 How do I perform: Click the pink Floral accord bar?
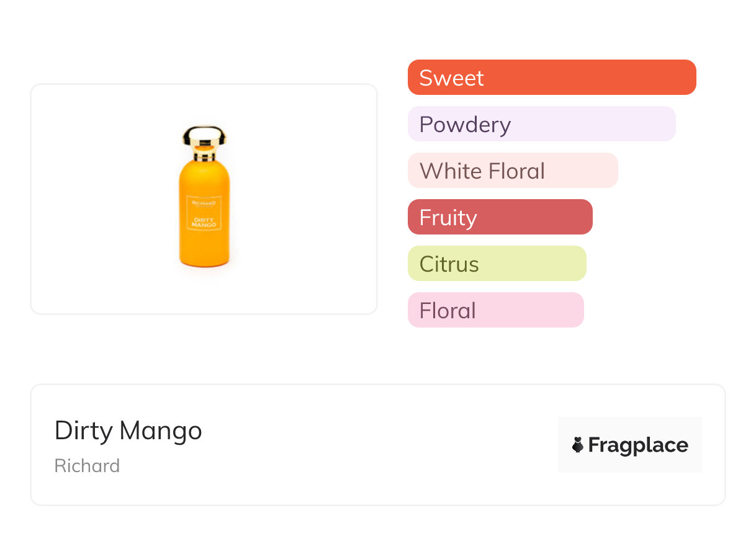point(495,310)
